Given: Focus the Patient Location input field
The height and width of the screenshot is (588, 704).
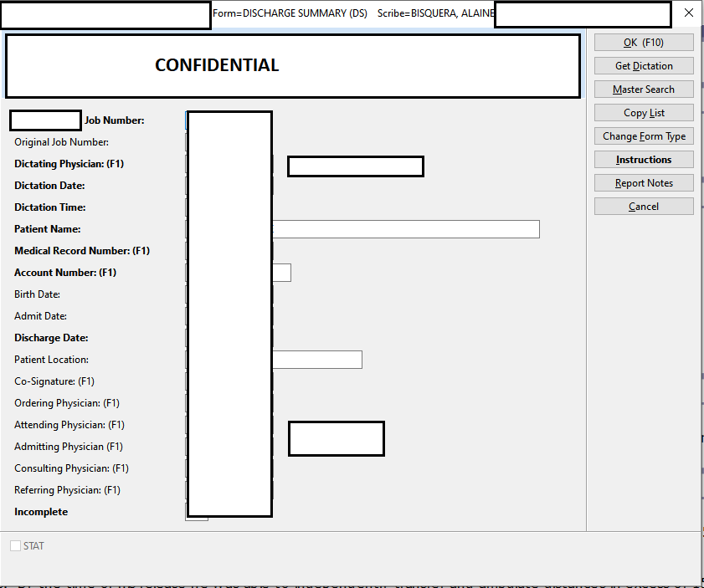Looking at the screenshot, I should coord(317,360).
